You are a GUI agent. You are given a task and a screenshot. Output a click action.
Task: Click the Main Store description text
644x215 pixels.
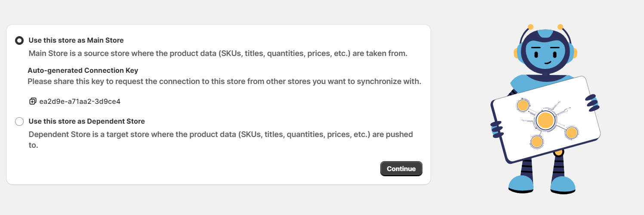coord(218,54)
